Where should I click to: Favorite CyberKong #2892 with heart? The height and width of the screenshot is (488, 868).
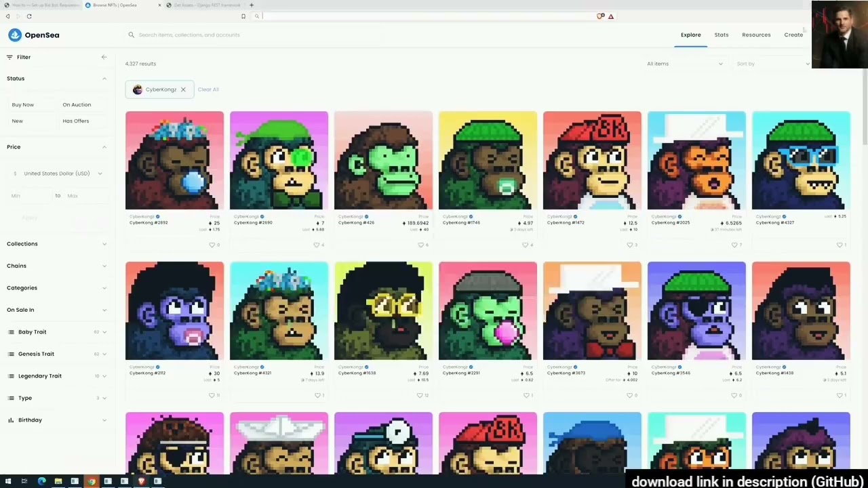coord(212,245)
